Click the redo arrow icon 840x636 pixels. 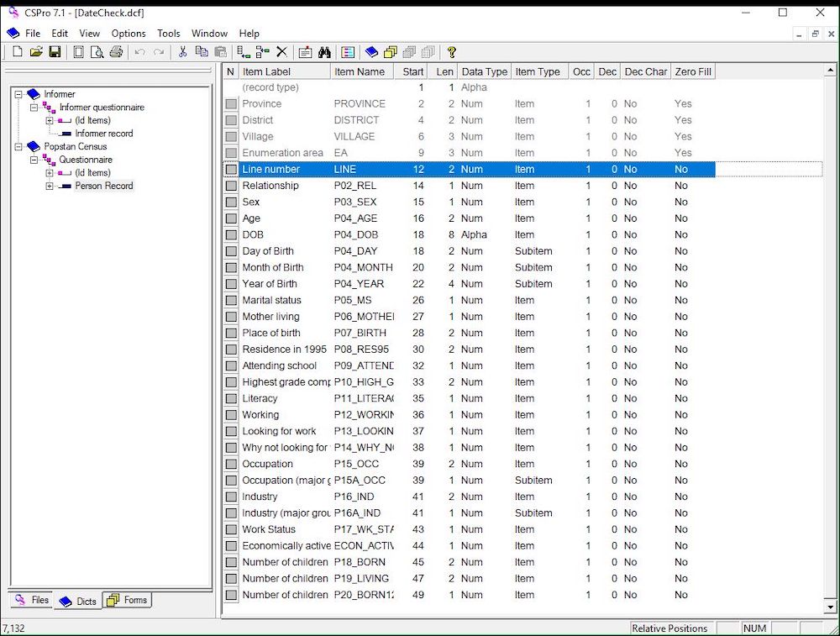(x=159, y=52)
